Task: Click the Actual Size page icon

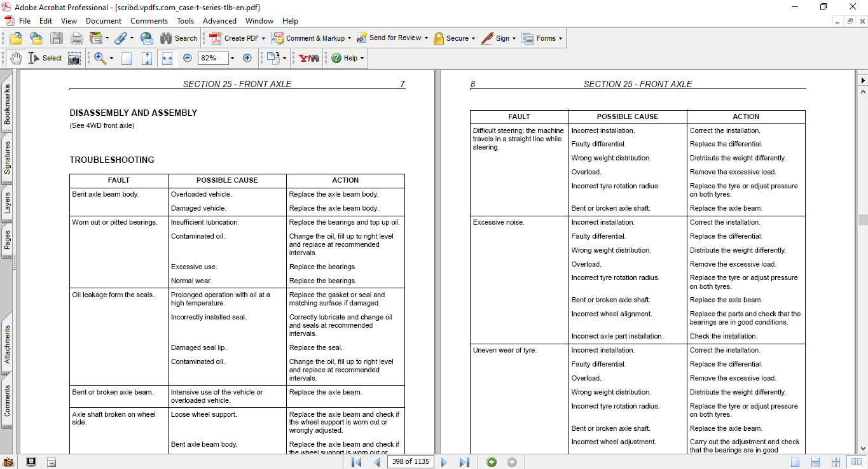Action: [x=127, y=59]
